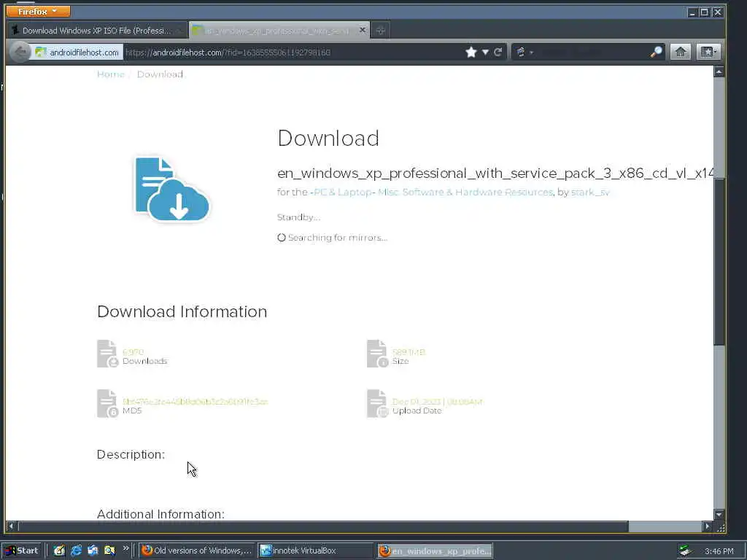Click the Upload Date file icon

(x=377, y=403)
